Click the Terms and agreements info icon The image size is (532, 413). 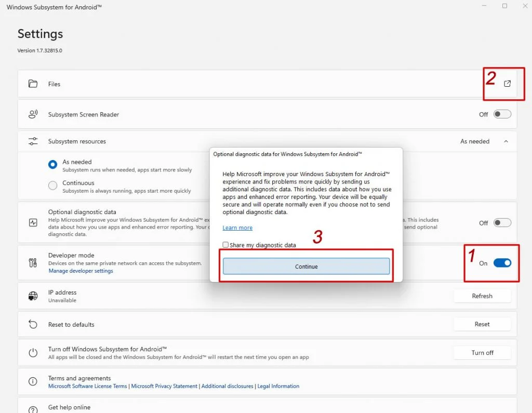pyautogui.click(x=33, y=381)
